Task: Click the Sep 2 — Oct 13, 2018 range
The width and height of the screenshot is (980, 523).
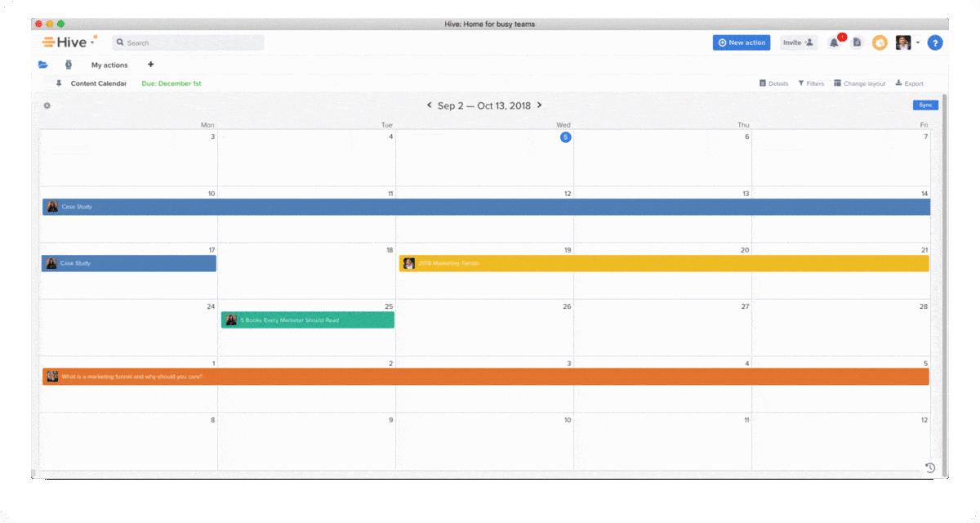Action: point(484,105)
